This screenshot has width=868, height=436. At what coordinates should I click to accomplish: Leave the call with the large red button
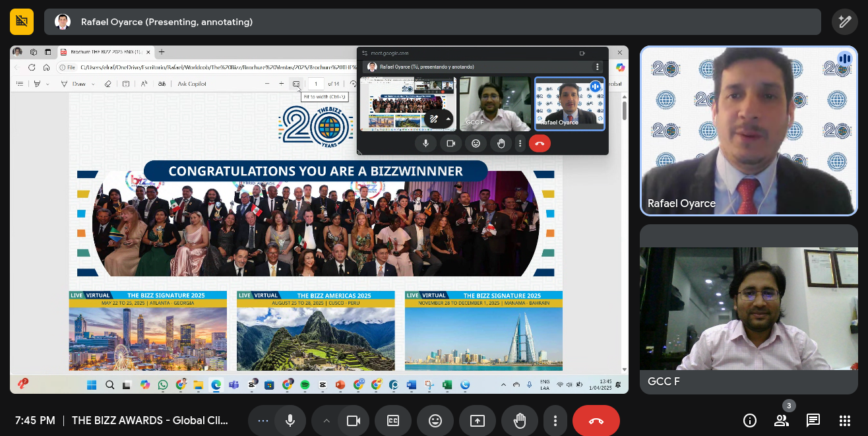pyautogui.click(x=596, y=421)
